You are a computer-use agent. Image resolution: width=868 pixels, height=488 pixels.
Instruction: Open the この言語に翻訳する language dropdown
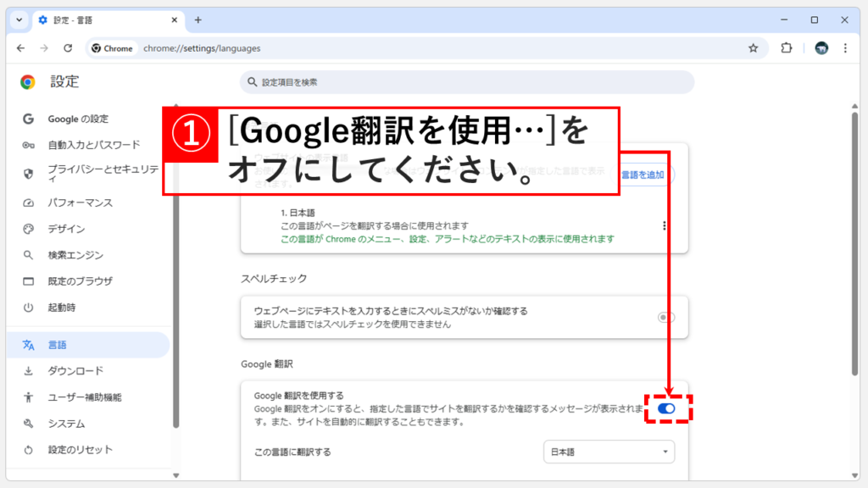tap(609, 452)
